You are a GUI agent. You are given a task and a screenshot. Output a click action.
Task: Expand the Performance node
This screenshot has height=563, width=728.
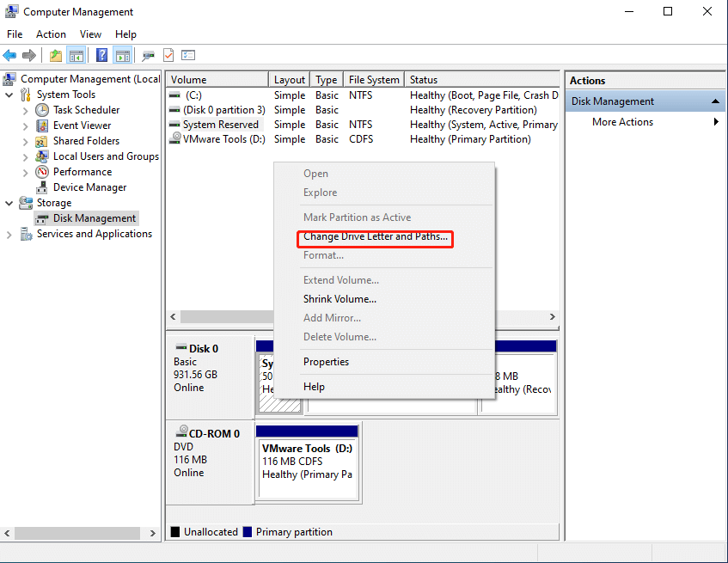pyautogui.click(x=26, y=172)
